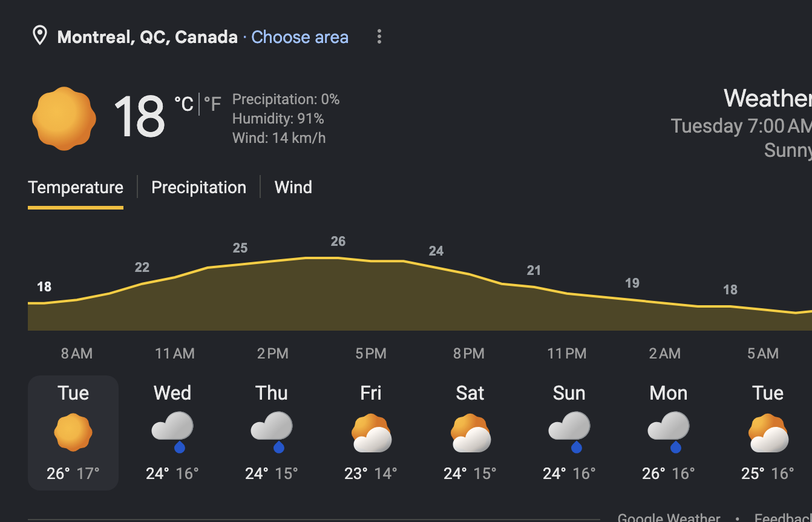Select next Tuesday's 25° forecast day
812x522 pixels.
pos(768,432)
